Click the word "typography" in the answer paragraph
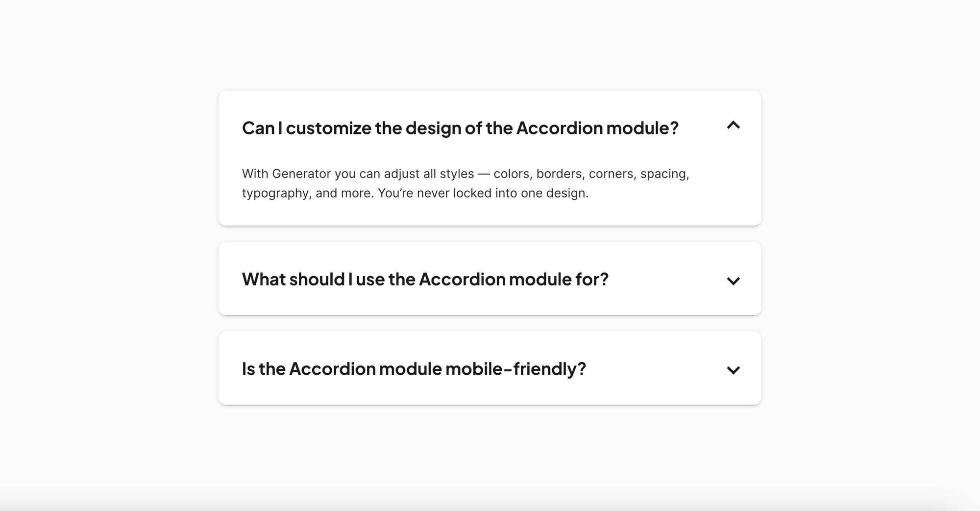This screenshot has width=980, height=511. [275, 193]
